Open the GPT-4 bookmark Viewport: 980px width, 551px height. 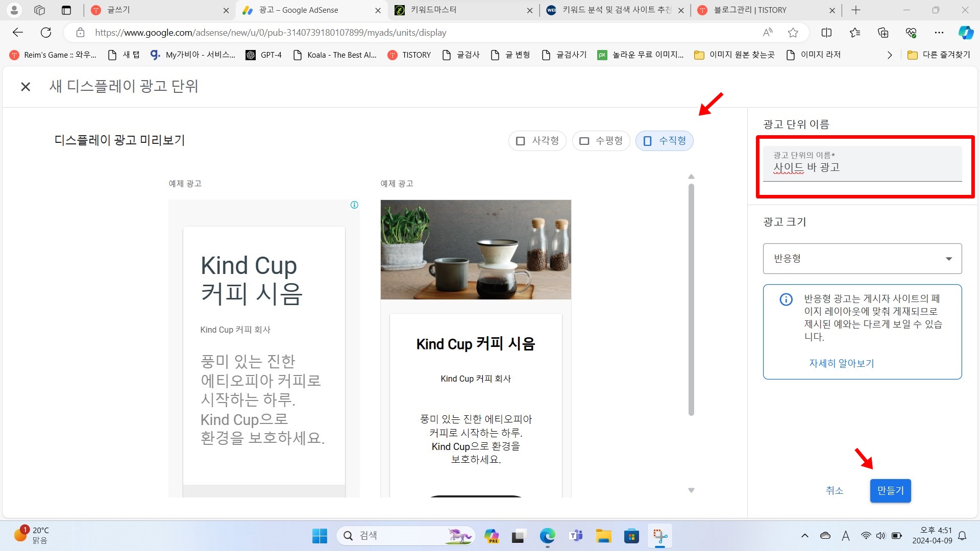point(263,55)
